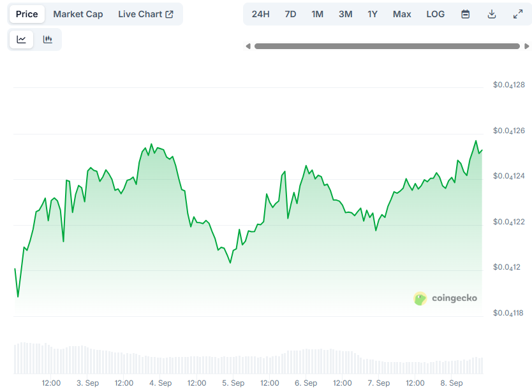Select the 1M time range
This screenshot has height=392, width=532.
tap(317, 13)
